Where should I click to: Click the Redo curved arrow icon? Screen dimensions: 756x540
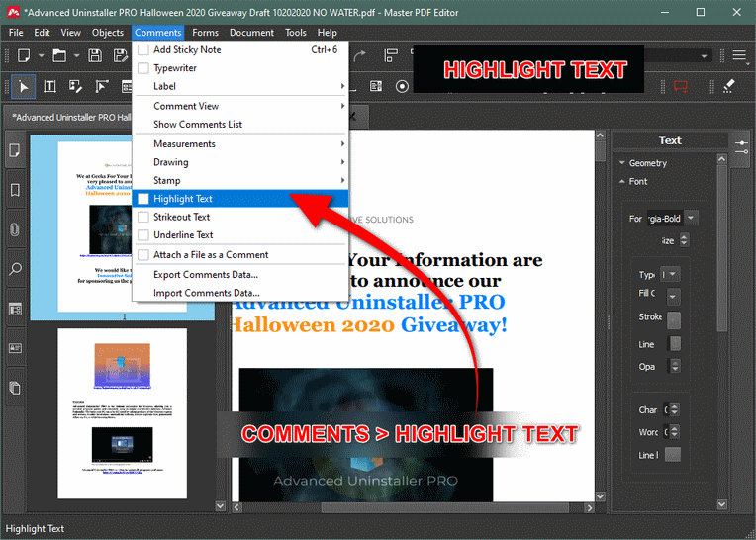(x=359, y=56)
